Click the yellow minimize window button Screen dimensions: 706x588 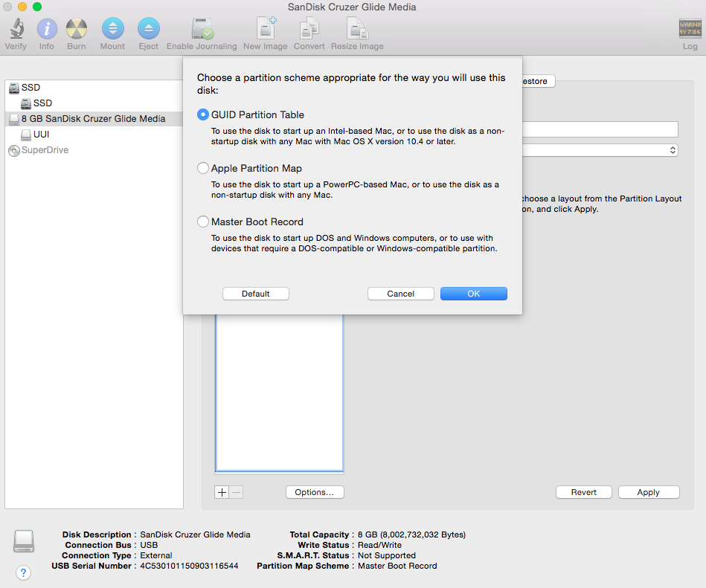coord(22,7)
